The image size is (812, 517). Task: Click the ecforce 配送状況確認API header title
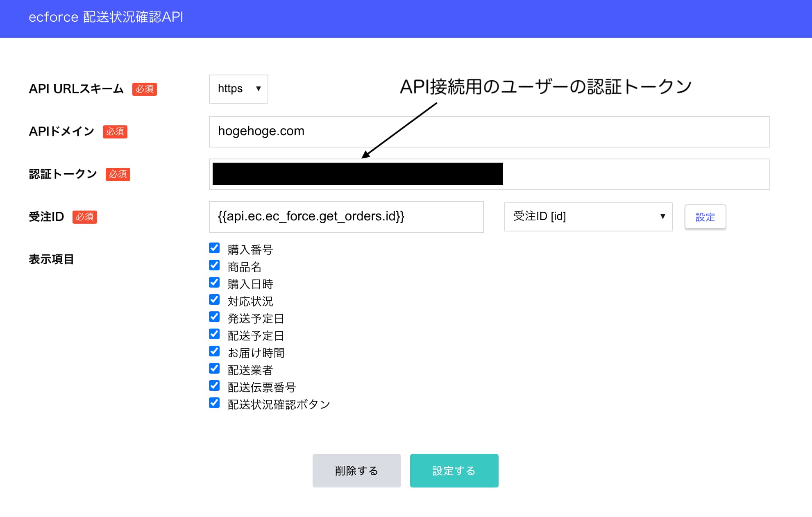(106, 17)
